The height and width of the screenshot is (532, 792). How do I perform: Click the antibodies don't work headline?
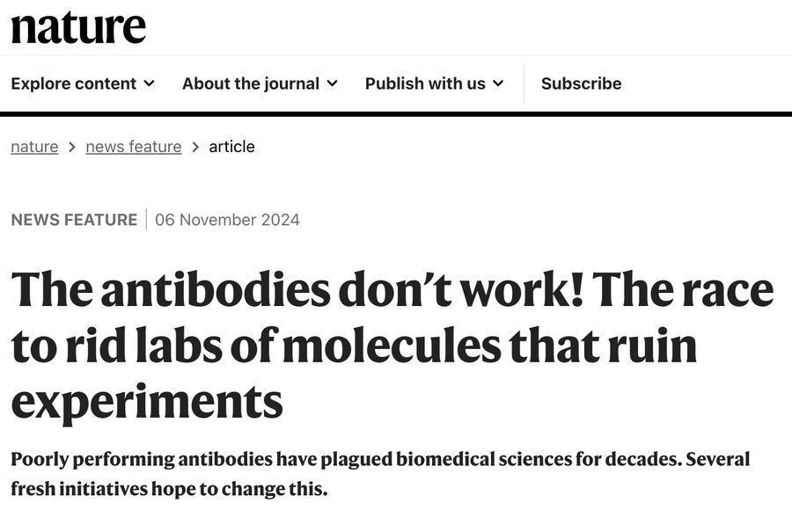point(392,345)
